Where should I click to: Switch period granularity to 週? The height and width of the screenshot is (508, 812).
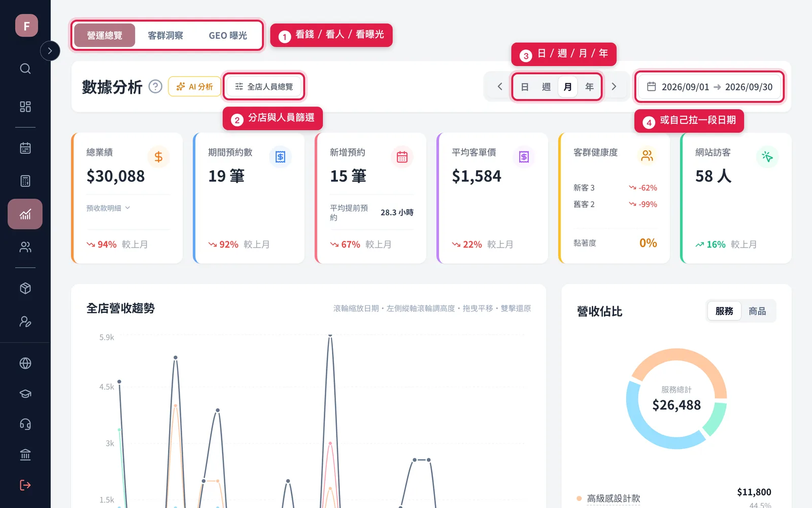546,87
